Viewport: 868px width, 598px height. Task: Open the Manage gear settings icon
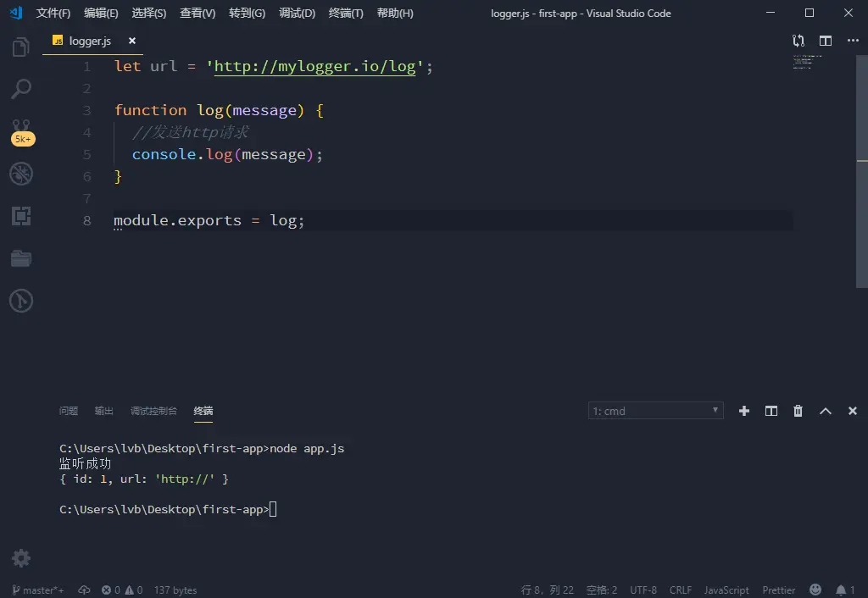pyautogui.click(x=21, y=558)
